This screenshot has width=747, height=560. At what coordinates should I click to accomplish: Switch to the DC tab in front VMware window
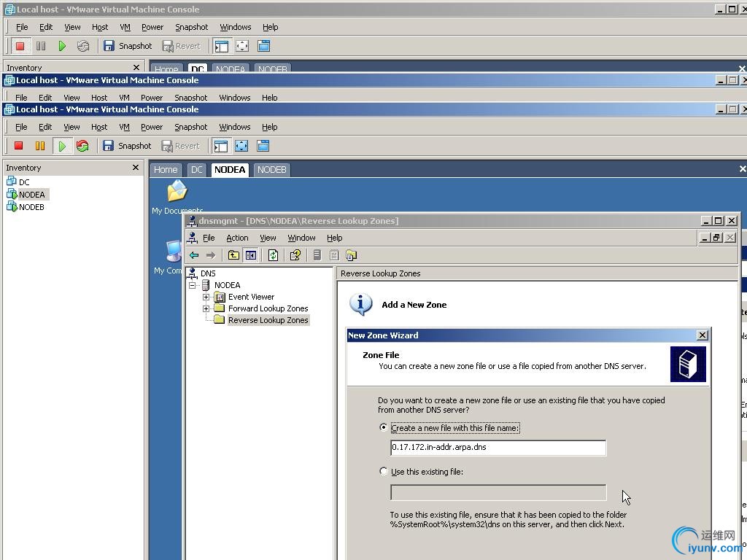pyautogui.click(x=197, y=169)
